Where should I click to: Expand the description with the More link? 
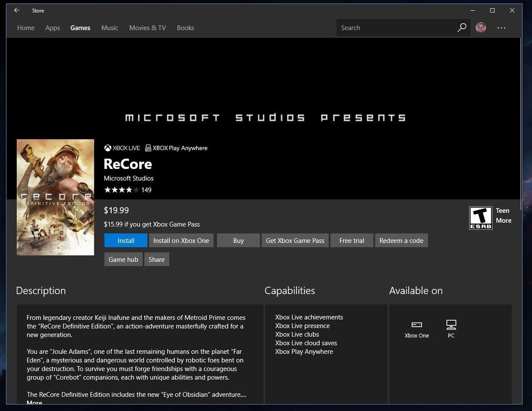coord(34,403)
